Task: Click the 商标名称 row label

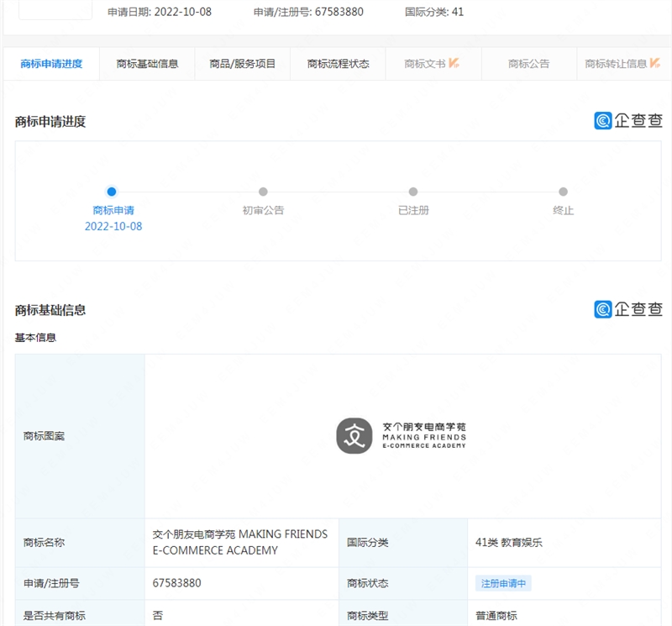Action: tap(45, 542)
